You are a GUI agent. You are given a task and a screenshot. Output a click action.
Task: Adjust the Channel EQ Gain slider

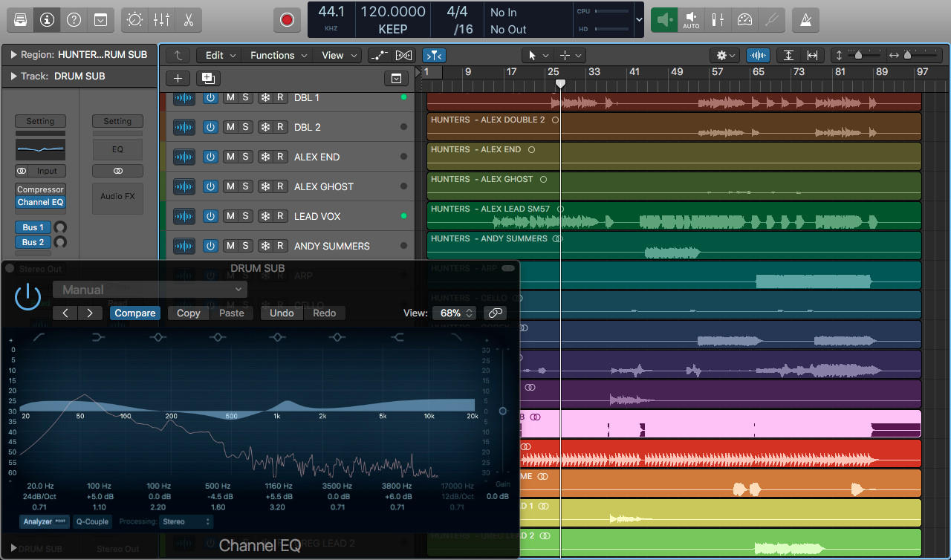[x=503, y=411]
